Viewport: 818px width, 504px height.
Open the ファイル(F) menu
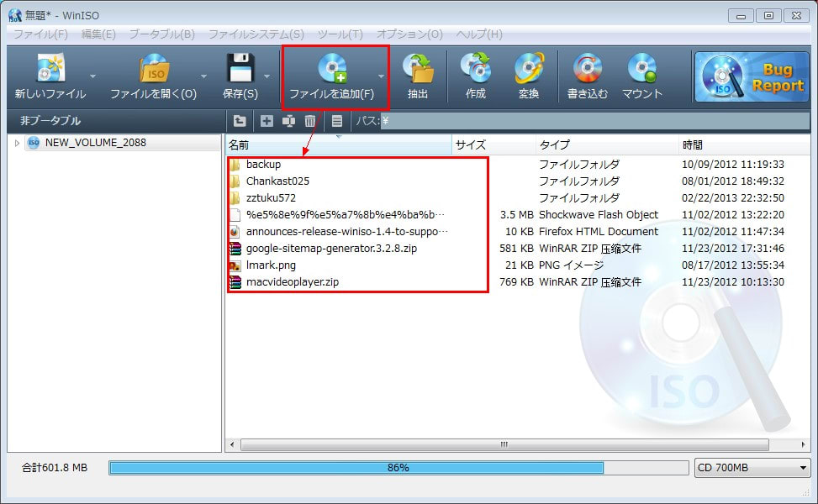click(40, 34)
